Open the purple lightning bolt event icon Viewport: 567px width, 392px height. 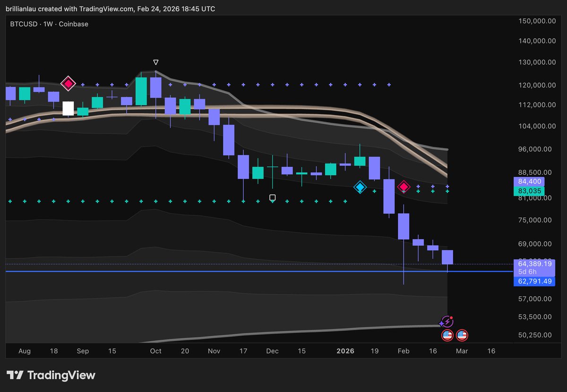(447, 322)
